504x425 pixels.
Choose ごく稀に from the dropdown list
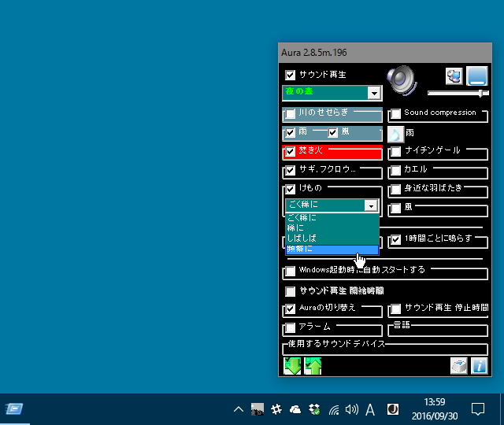pos(332,218)
